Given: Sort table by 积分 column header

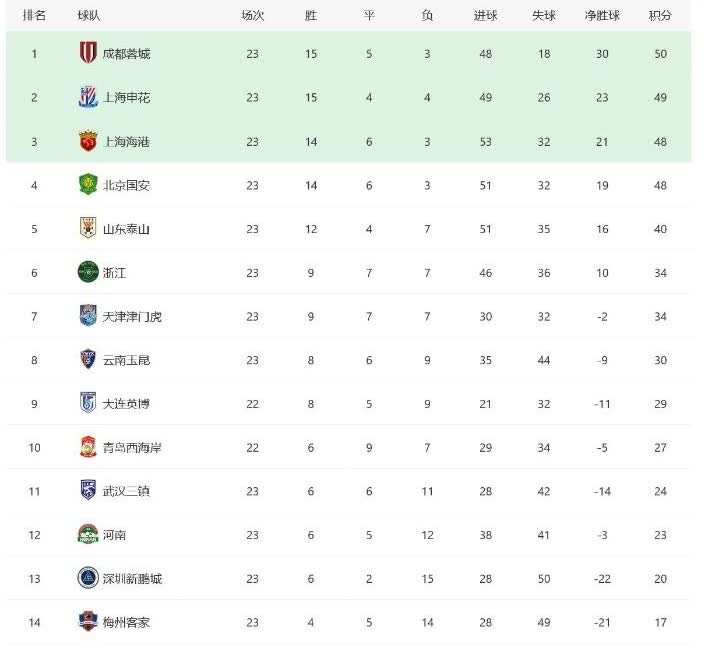Looking at the screenshot, I should pos(660,16).
